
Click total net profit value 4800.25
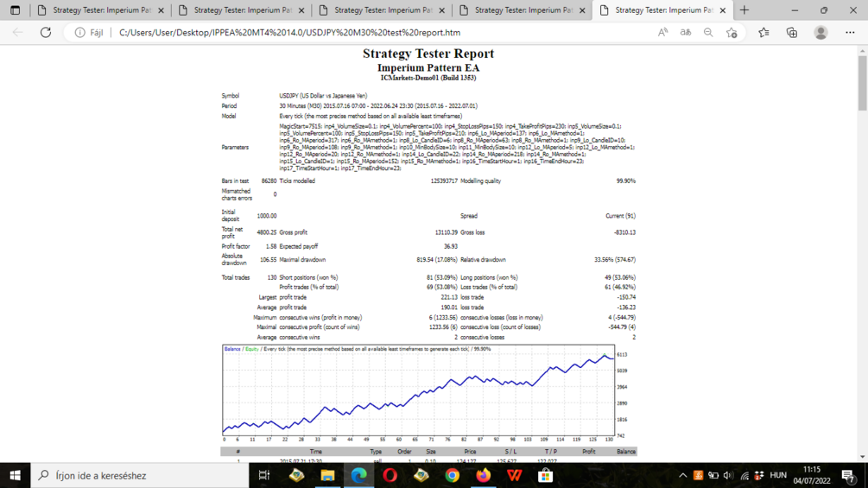pyautogui.click(x=266, y=232)
